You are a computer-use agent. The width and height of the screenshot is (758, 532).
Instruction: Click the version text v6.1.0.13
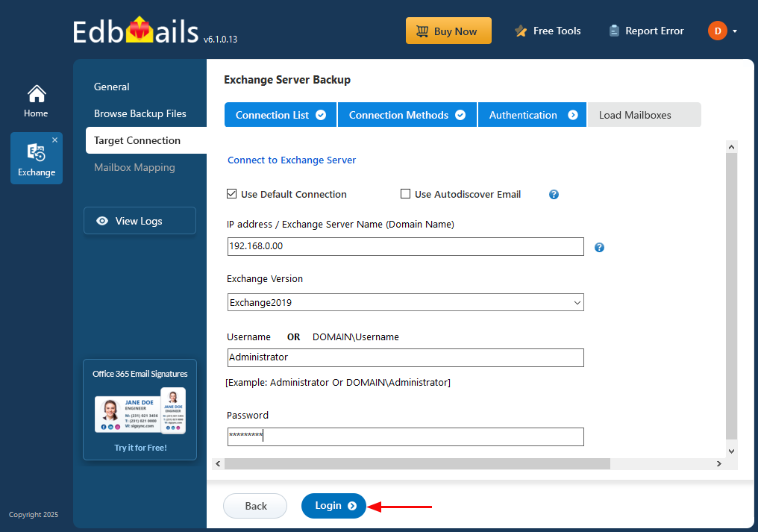coord(220,40)
